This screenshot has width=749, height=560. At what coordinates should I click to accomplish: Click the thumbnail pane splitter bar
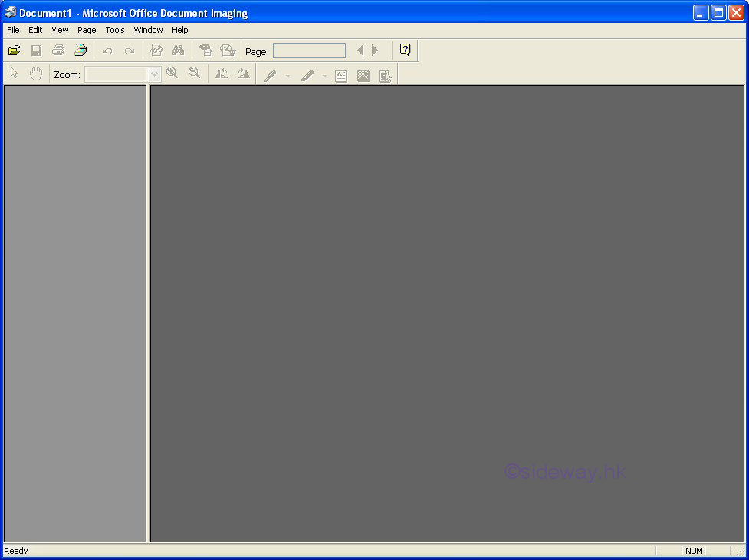pos(148,313)
